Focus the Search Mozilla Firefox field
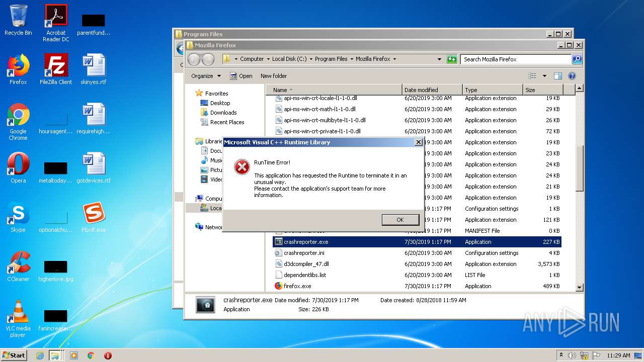Image resolution: width=644 pixels, height=362 pixels. 516,59
